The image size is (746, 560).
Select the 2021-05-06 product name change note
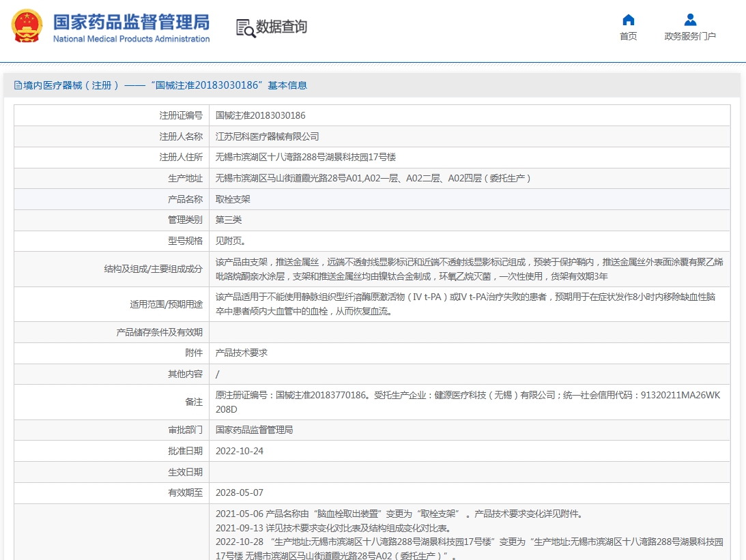399,514
